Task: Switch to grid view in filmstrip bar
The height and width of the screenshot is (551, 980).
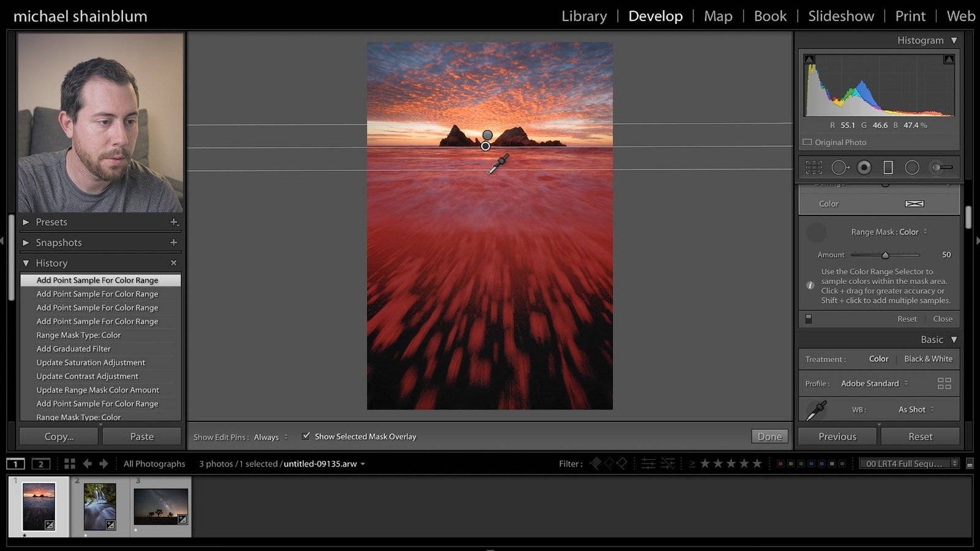Action: pos(70,463)
